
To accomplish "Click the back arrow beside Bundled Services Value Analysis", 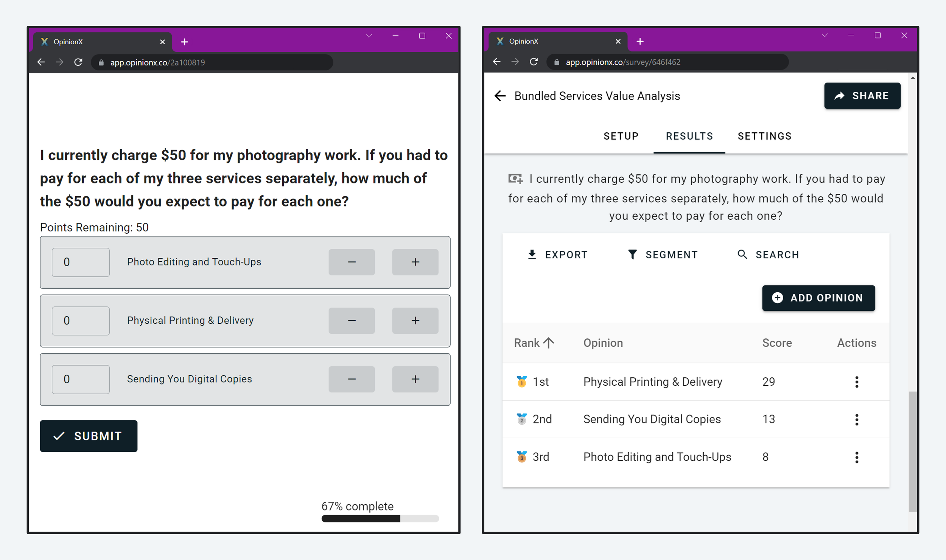I will [x=500, y=96].
